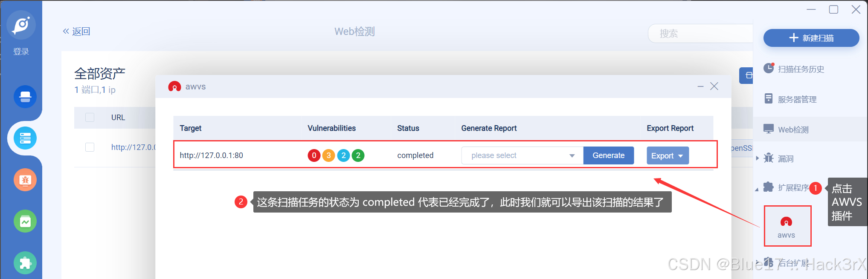Click the Target column header
This screenshot has width=868, height=279.
coord(191,128)
